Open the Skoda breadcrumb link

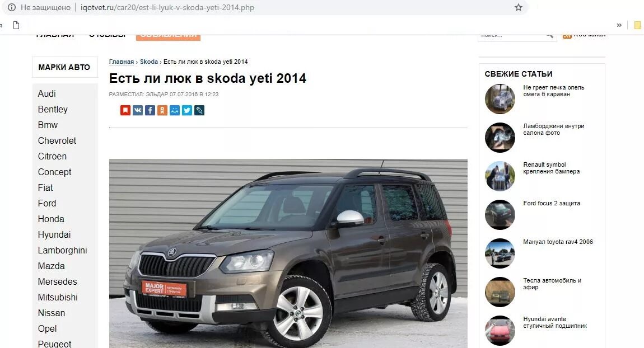148,62
